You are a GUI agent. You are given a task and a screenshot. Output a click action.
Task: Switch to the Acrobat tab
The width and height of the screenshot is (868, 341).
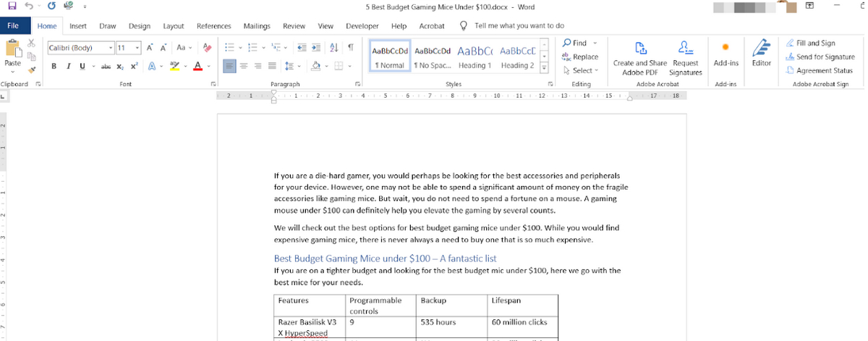click(432, 26)
